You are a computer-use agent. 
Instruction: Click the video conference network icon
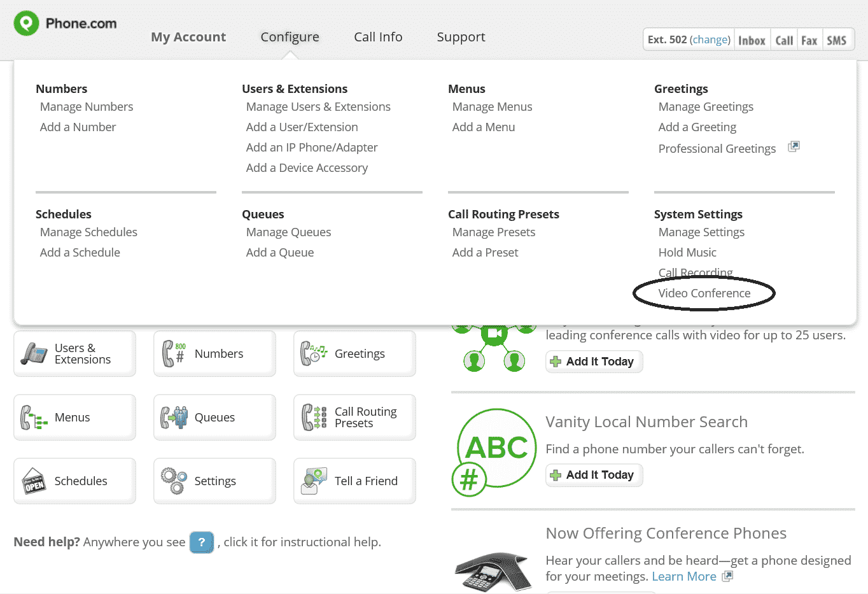[x=494, y=348]
